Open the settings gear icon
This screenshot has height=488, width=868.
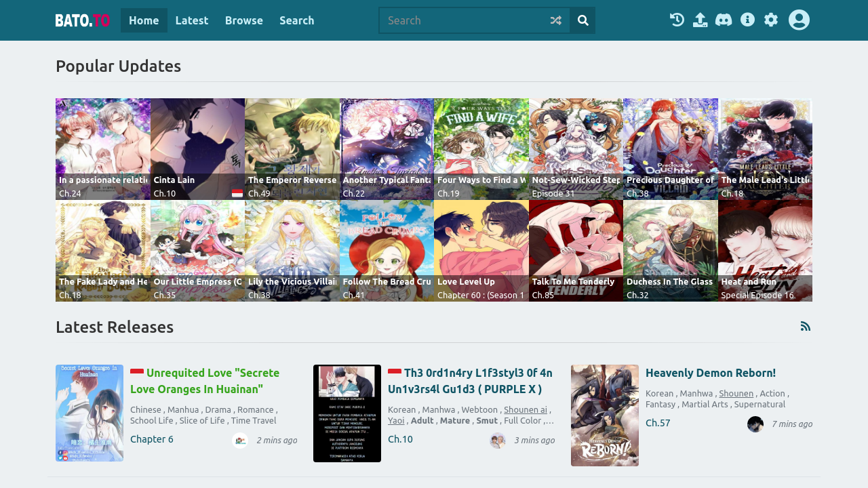[771, 20]
